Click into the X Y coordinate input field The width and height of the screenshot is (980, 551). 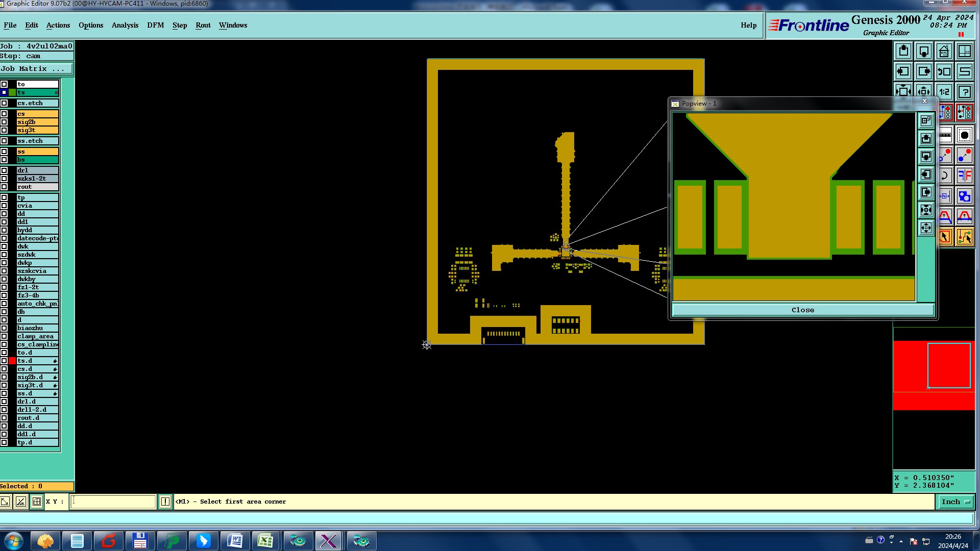point(113,502)
